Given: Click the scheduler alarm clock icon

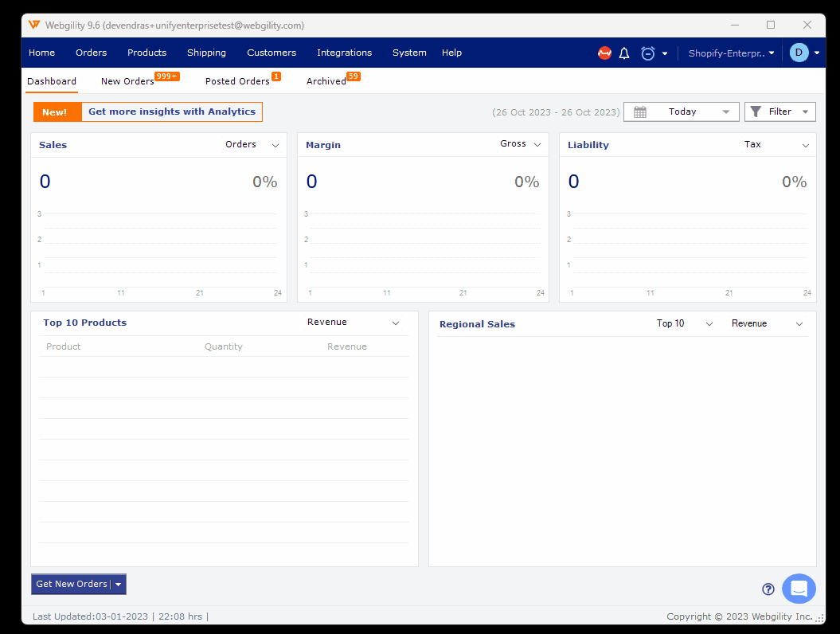Looking at the screenshot, I should 647,53.
